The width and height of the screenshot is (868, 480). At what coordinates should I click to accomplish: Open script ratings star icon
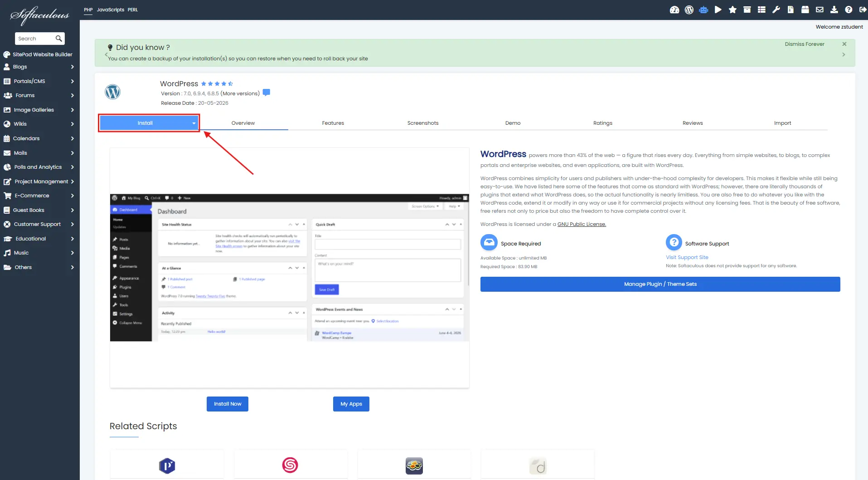(732, 10)
